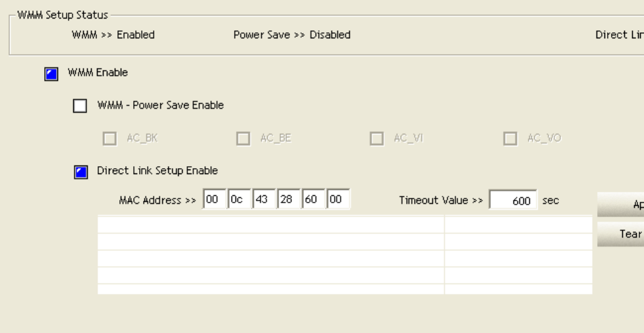Screen dimensions: 644x333
Task: Tick the AC_VO checkbox
Action: coord(510,138)
